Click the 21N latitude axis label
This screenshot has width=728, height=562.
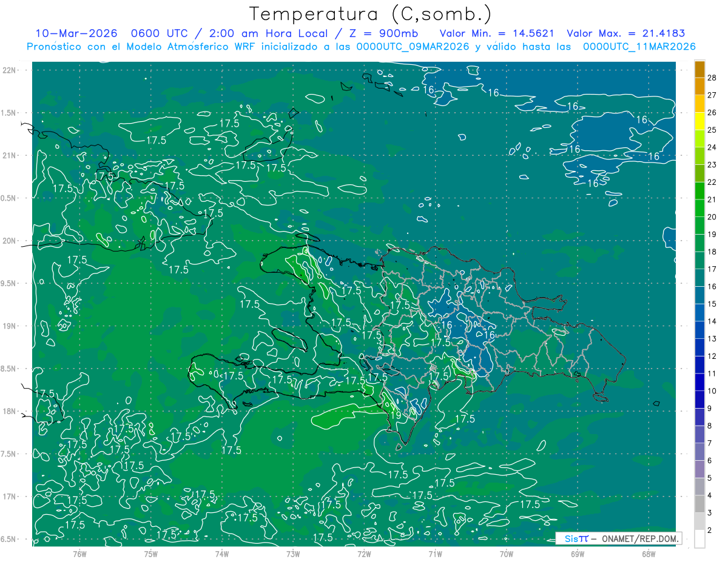(x=10, y=155)
